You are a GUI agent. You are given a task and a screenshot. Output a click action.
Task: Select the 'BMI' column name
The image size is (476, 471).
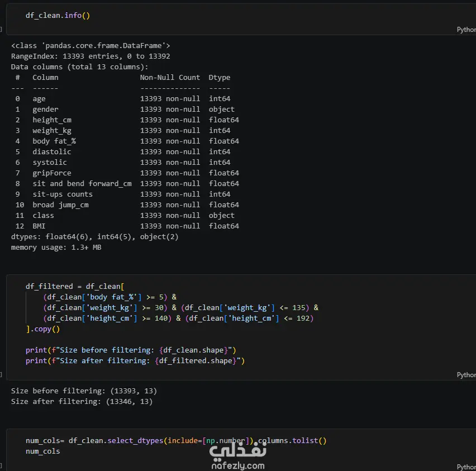click(39, 226)
